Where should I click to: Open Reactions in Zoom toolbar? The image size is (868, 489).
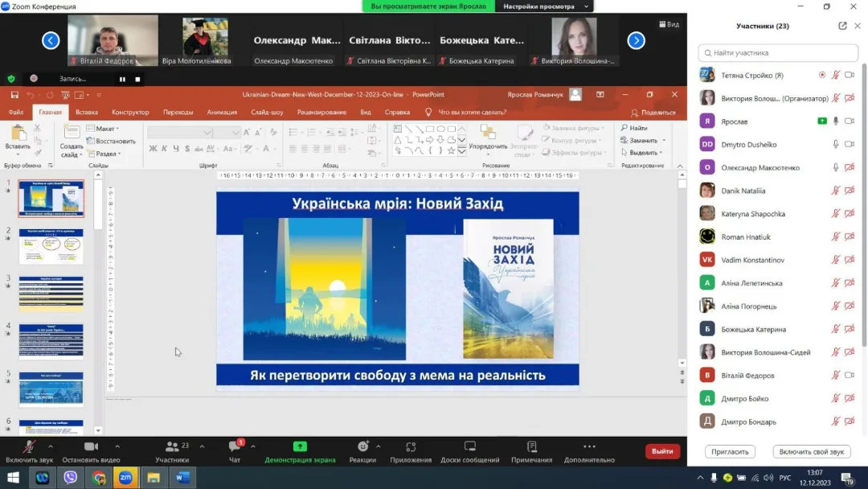[362, 449]
